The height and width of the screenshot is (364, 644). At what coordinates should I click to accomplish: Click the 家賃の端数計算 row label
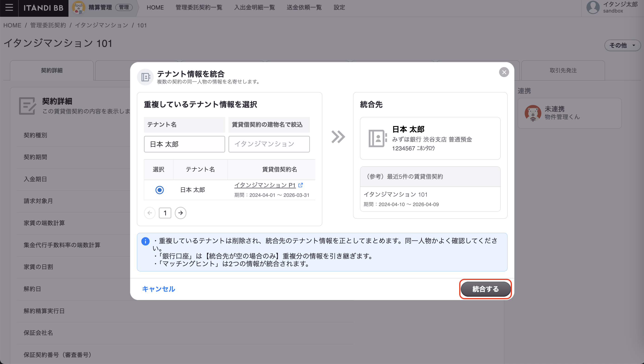[44, 223]
